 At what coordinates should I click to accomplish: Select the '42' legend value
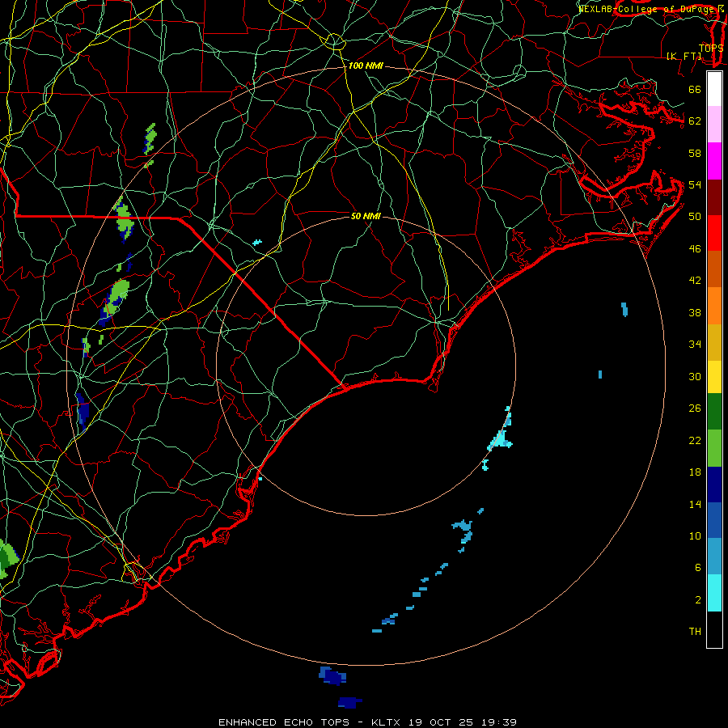[x=695, y=281]
